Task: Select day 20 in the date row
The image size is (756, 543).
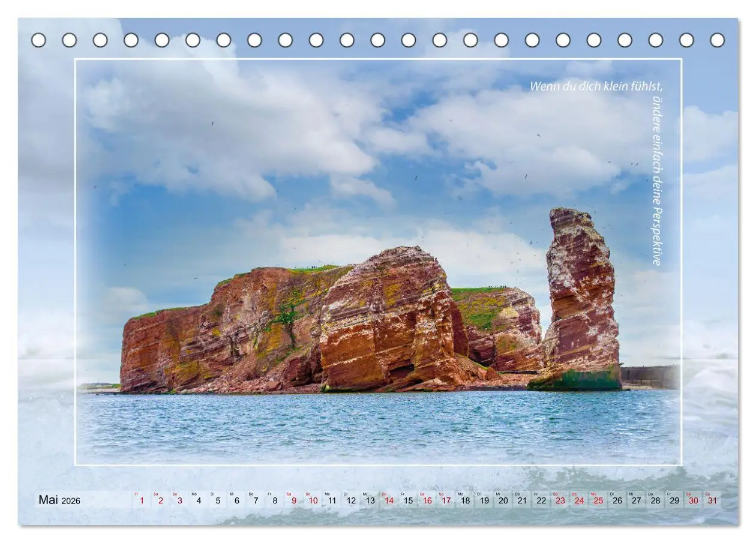Action: point(503,500)
